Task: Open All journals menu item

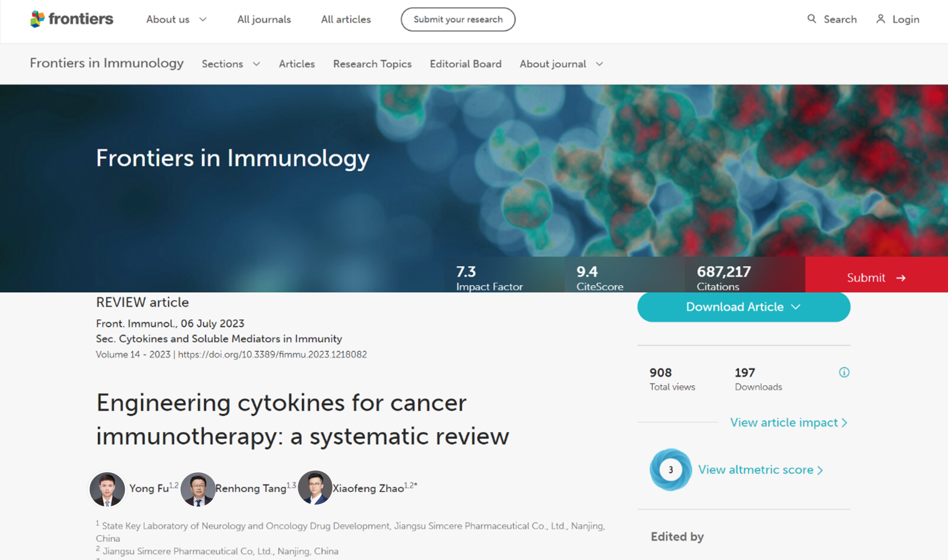Action: click(x=264, y=19)
